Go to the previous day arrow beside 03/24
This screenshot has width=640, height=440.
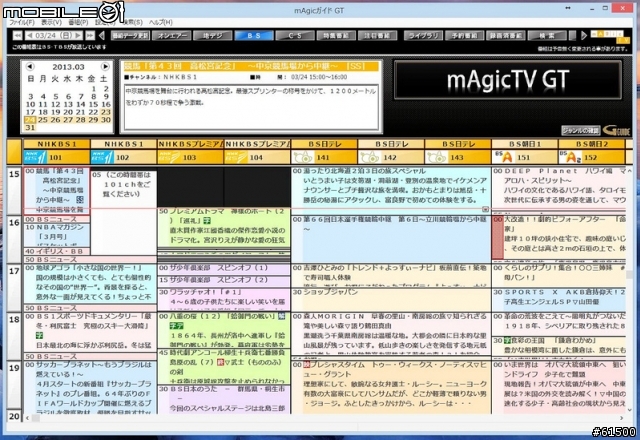(x=29, y=36)
